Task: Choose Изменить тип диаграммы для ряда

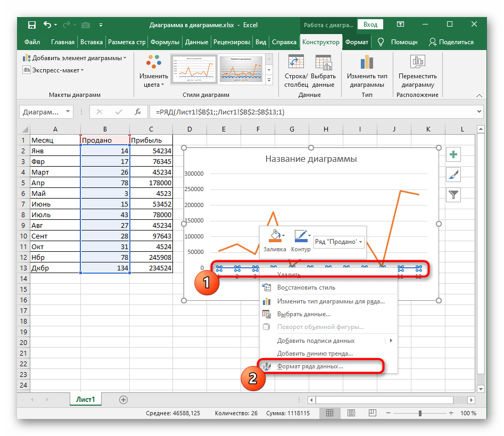Action: (x=328, y=301)
